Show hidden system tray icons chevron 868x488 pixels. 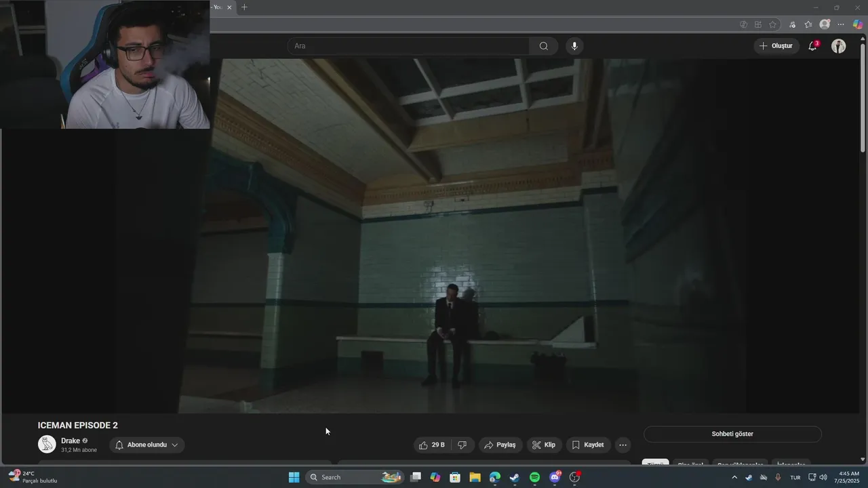[734, 477]
